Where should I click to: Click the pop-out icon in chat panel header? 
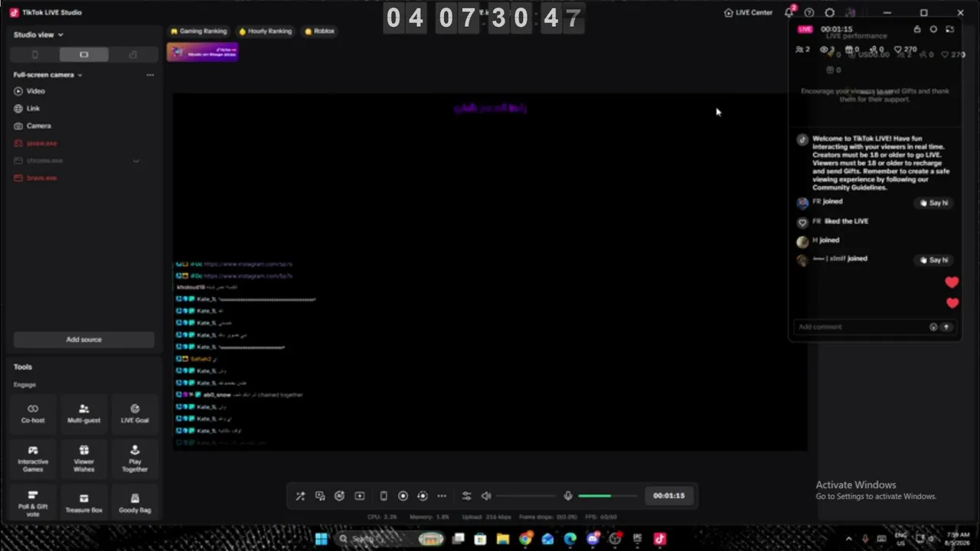(x=950, y=29)
